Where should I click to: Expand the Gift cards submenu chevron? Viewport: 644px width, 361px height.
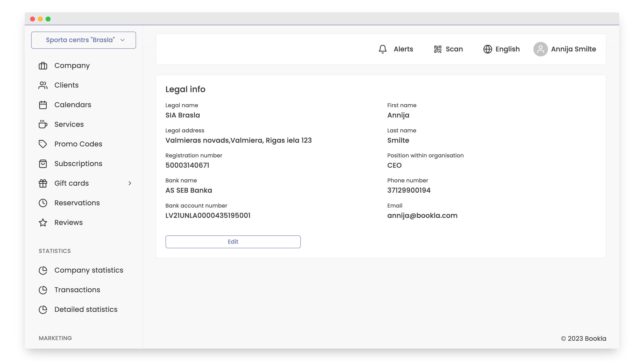(x=130, y=183)
